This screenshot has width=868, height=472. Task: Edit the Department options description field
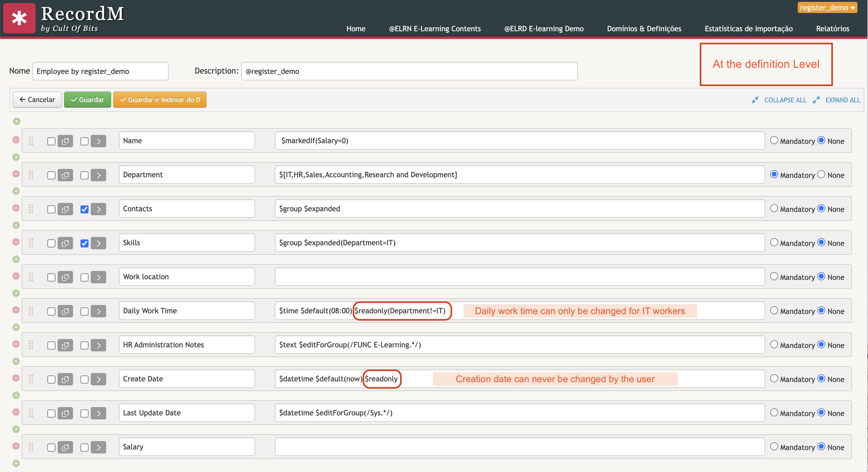pyautogui.click(x=519, y=174)
